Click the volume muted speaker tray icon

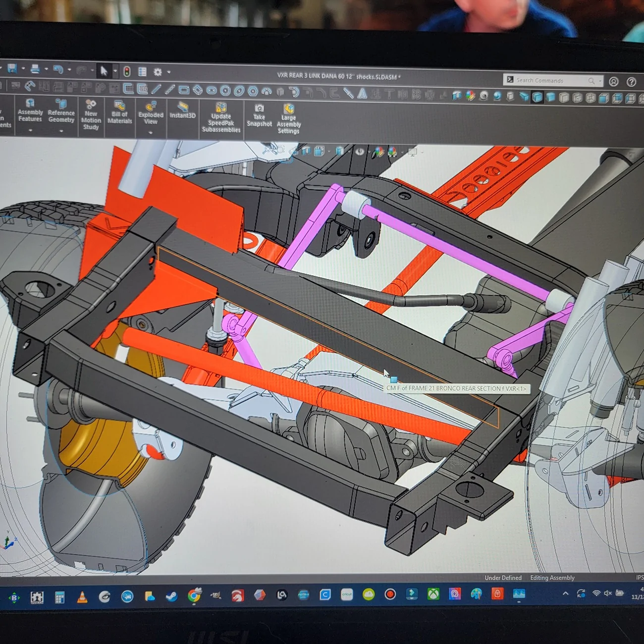608,593
